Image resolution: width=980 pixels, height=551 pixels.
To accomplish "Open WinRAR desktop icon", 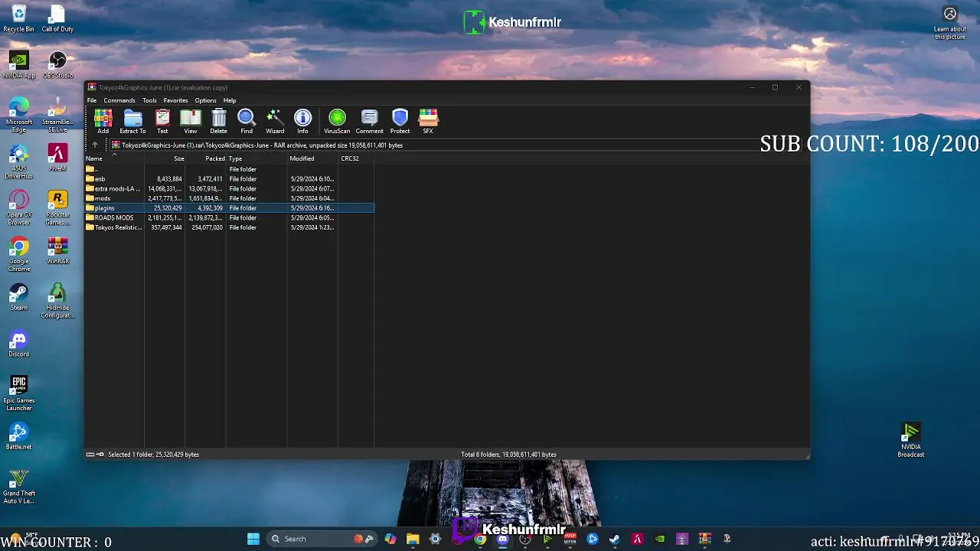I will click(x=57, y=250).
